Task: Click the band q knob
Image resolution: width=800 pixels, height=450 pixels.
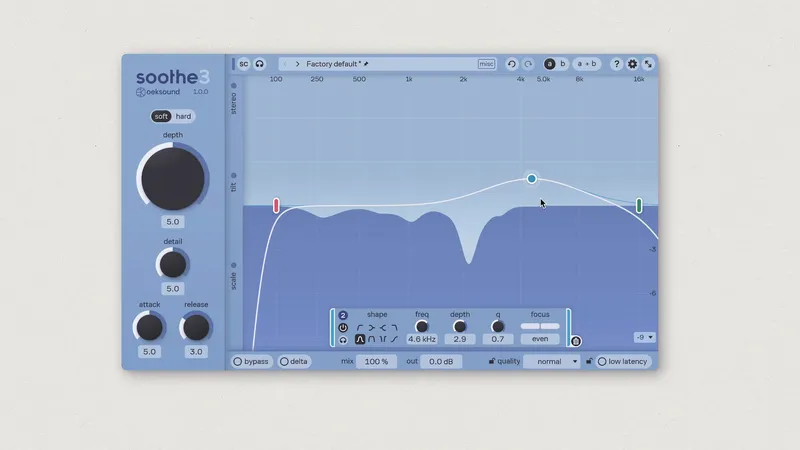Action: (x=498, y=327)
